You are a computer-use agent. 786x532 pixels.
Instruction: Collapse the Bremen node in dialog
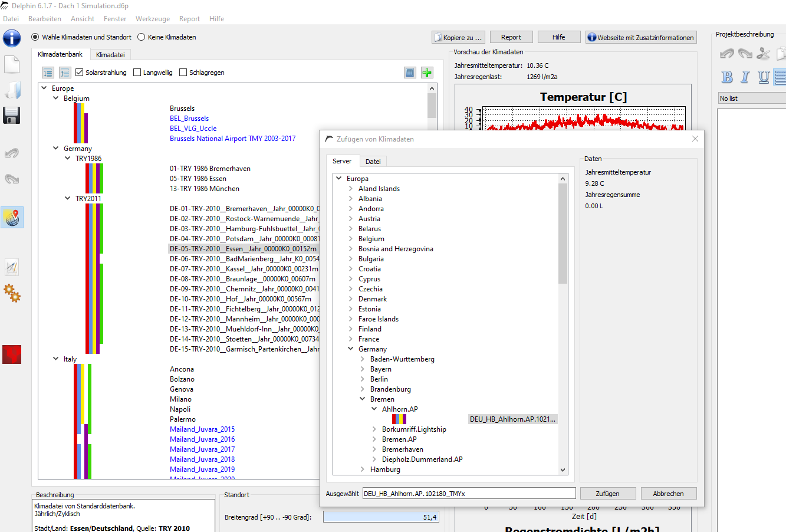click(x=363, y=399)
